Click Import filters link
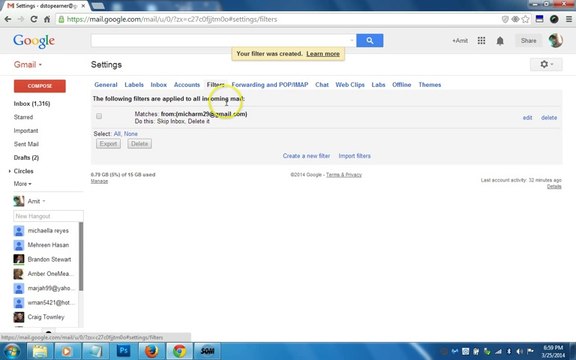The width and height of the screenshot is (576, 360). coord(354,156)
